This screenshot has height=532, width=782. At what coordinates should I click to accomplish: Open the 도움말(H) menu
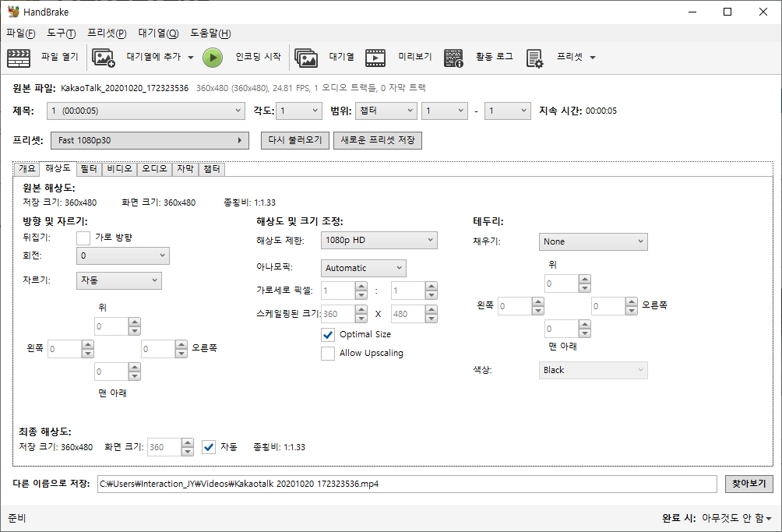click(x=210, y=33)
